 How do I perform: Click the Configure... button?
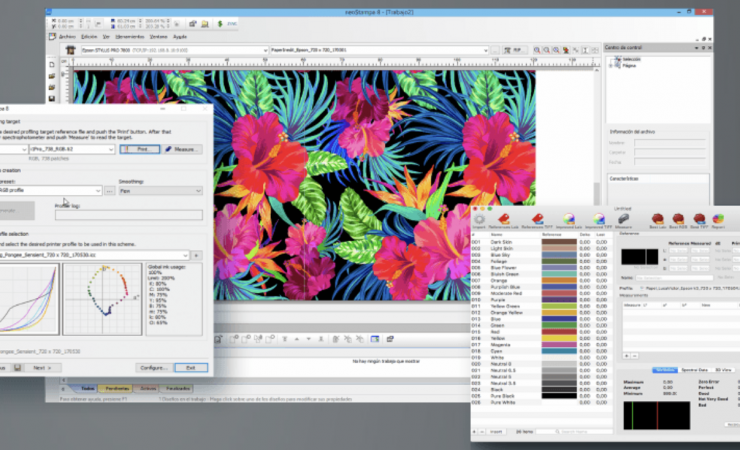152,368
